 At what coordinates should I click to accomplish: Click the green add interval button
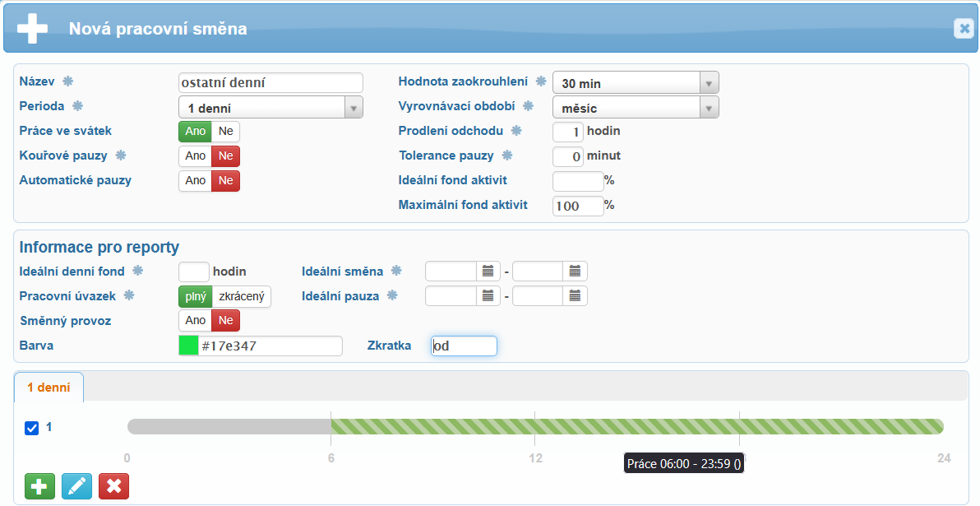tap(39, 486)
